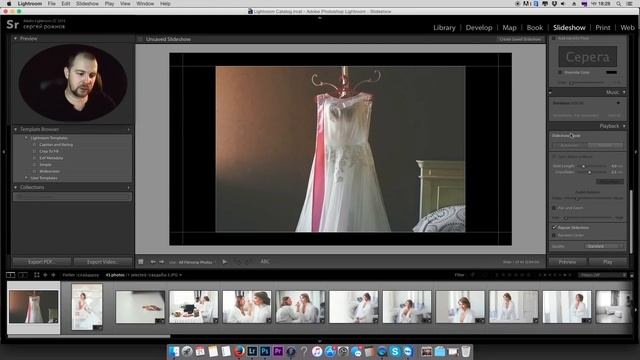
Task: Click the Cepera identity plate preview
Action: [x=588, y=57]
